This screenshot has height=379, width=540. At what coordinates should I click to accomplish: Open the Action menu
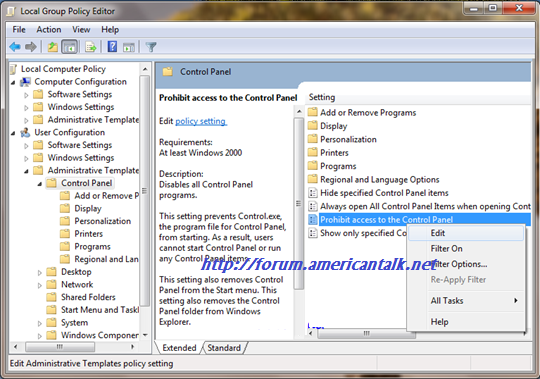(x=49, y=30)
